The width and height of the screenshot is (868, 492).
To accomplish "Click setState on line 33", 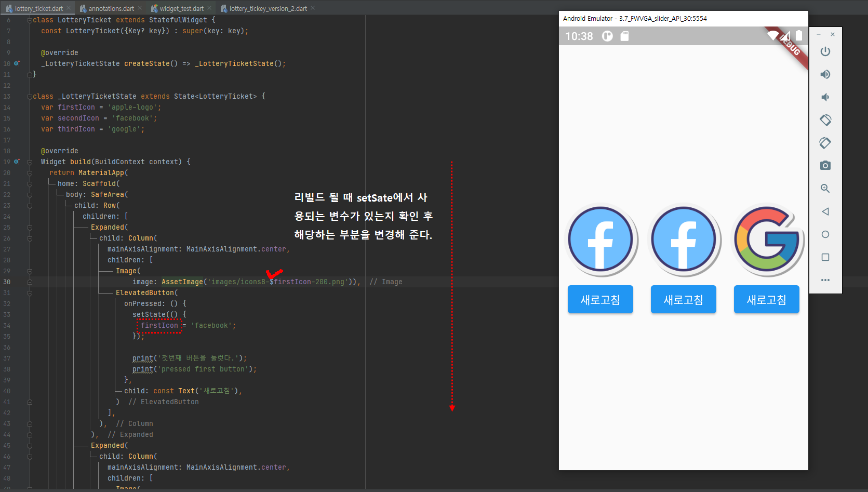I will click(149, 314).
